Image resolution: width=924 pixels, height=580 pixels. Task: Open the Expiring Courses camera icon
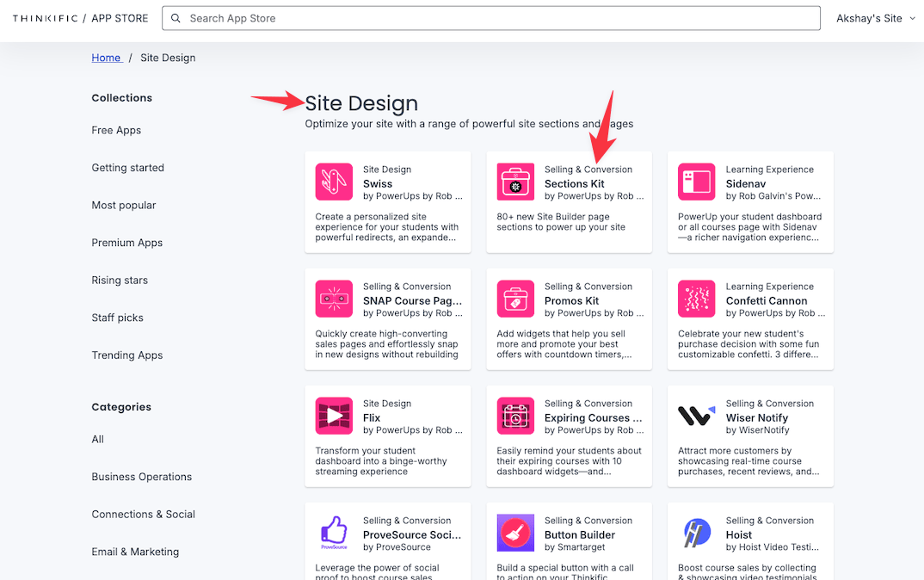pos(514,416)
